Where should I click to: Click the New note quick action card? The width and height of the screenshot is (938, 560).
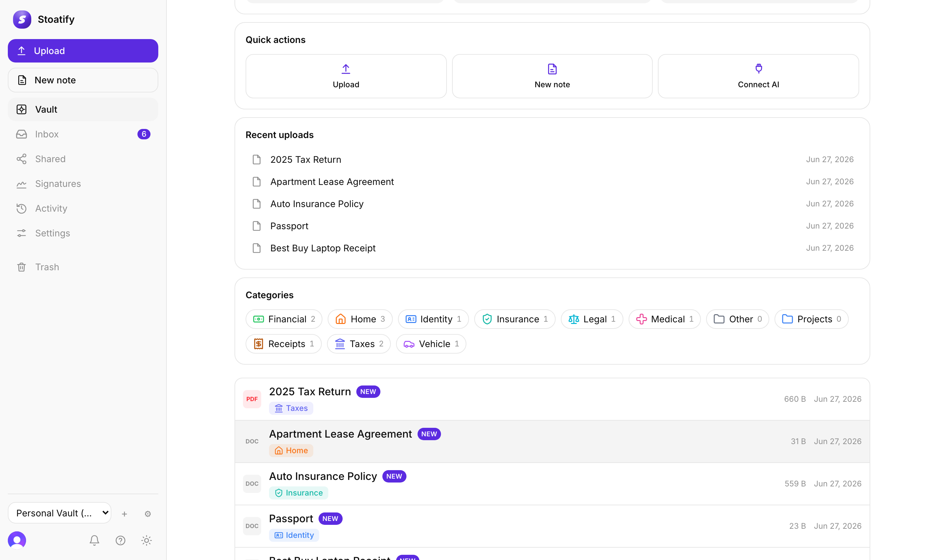(552, 76)
